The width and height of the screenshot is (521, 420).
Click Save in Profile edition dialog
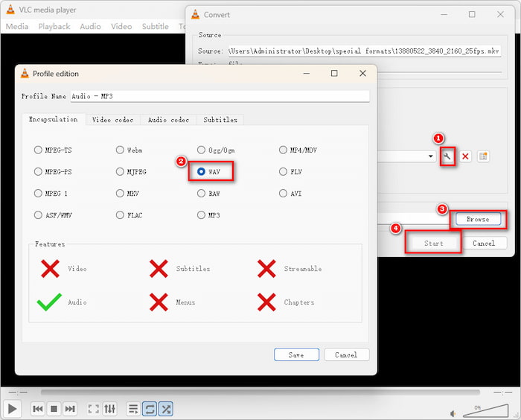[296, 354]
